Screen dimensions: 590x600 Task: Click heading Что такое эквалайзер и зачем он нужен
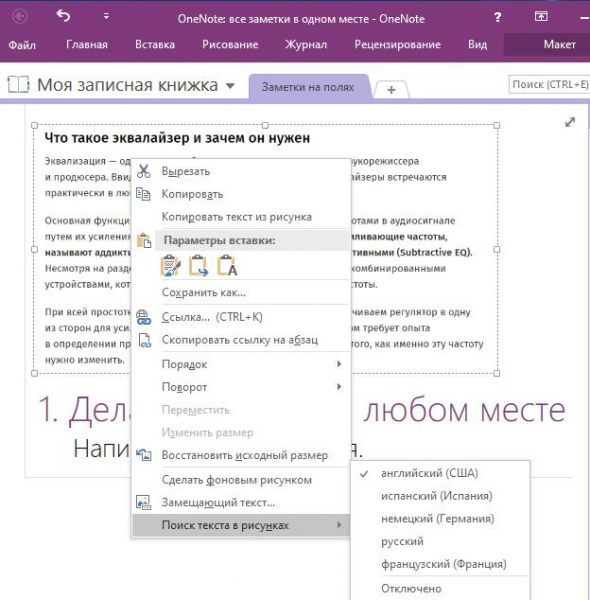(x=177, y=138)
